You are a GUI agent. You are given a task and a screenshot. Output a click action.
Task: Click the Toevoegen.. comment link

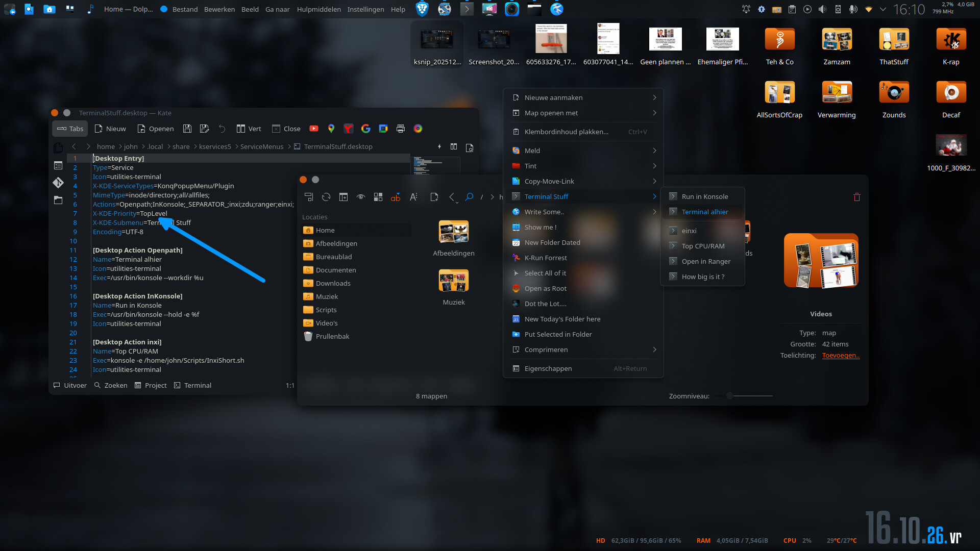tap(841, 356)
